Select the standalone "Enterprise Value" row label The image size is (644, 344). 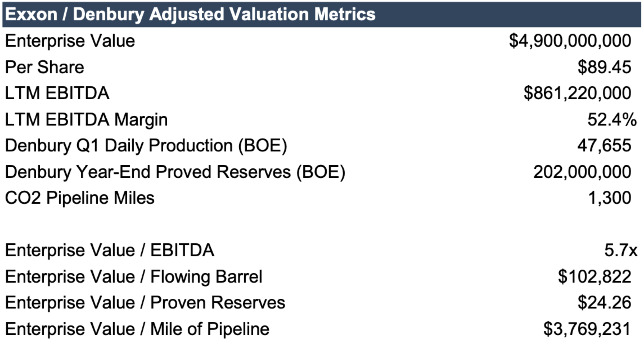click(70, 41)
